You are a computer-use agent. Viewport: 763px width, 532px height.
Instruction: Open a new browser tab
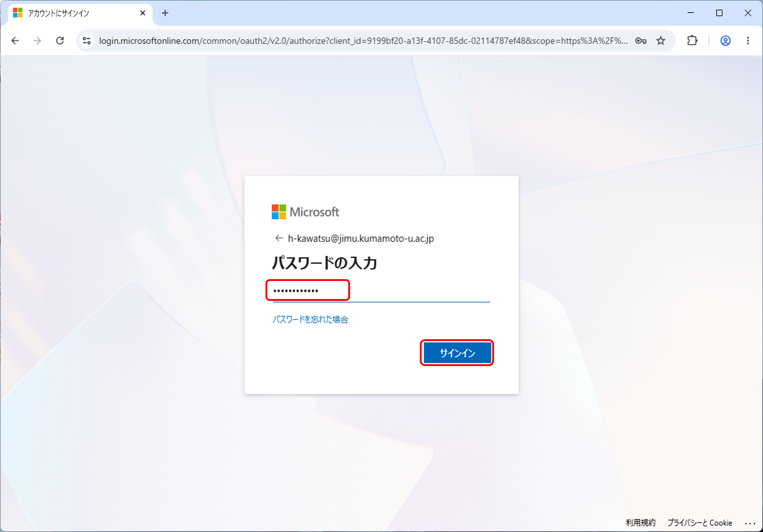click(165, 13)
